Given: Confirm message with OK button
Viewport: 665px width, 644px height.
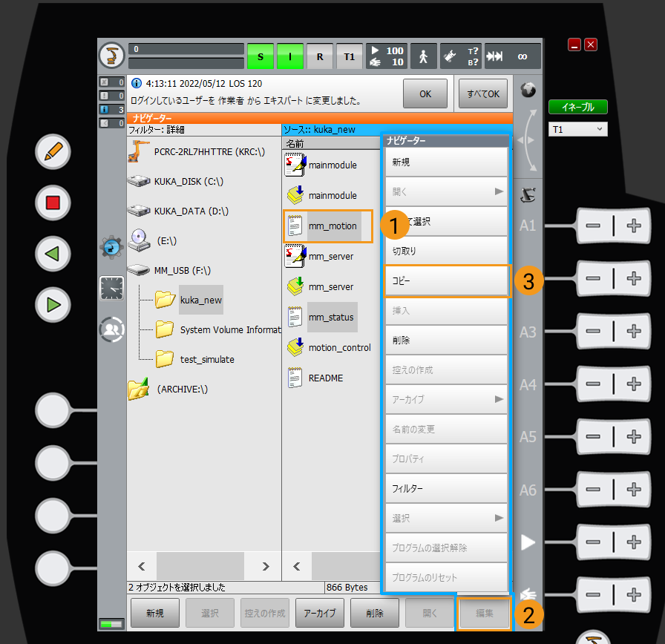Looking at the screenshot, I should [x=425, y=93].
